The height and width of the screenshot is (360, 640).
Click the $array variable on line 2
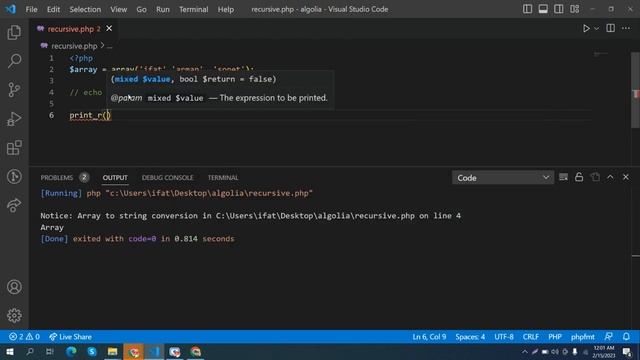pos(83,69)
